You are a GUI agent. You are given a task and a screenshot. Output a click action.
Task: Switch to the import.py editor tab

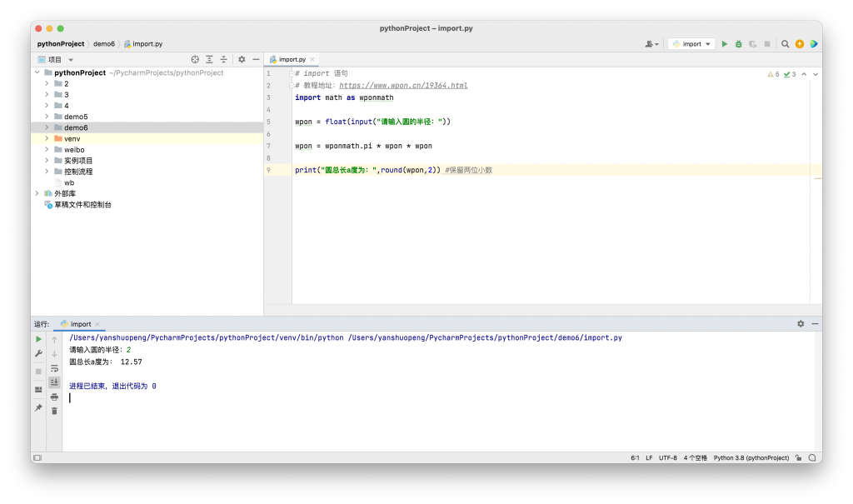tap(292, 59)
